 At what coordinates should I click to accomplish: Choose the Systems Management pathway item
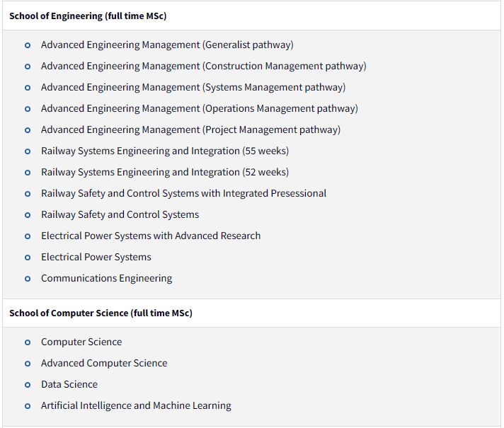tap(193, 87)
